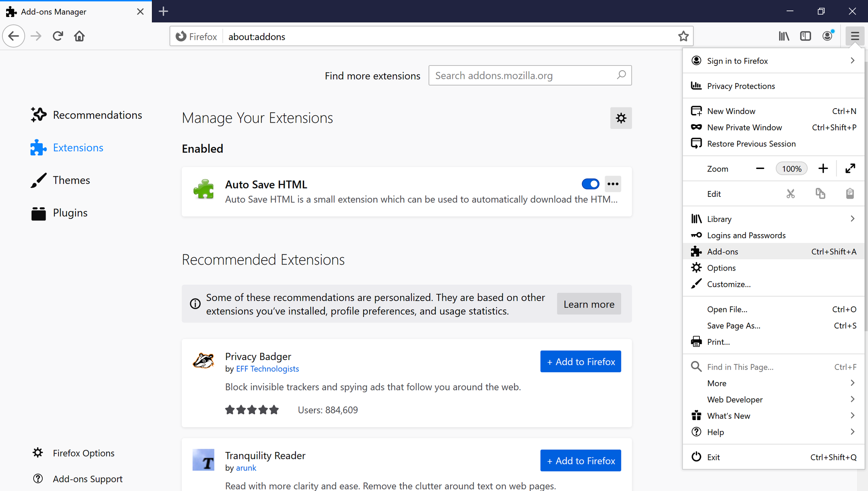The width and height of the screenshot is (868, 491).
Task: Click the info icon in the recommendations notice
Action: (195, 304)
